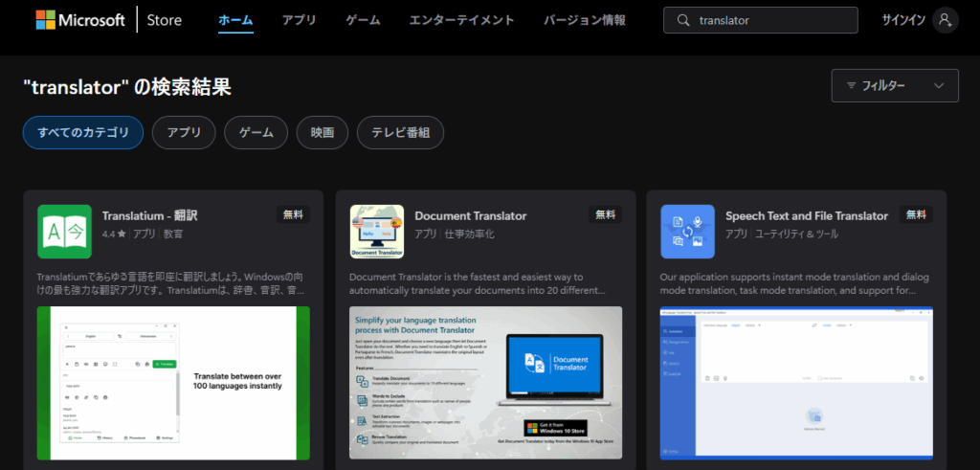Click the filter lines icon
Screen dimensions: 980x470
[851, 85]
